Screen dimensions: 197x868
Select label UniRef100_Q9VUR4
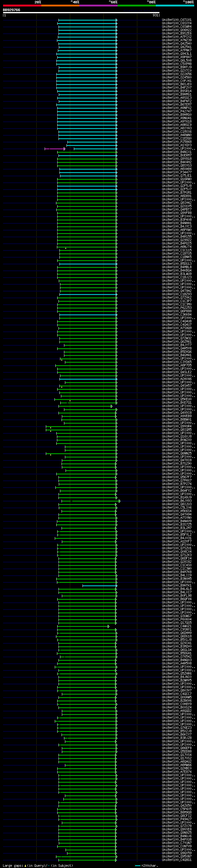tap(176, 426)
